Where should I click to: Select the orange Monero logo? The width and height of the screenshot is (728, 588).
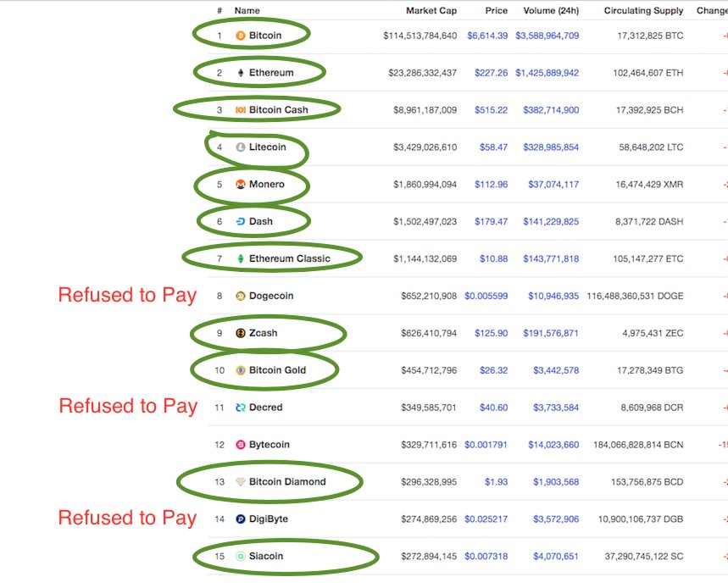pyautogui.click(x=241, y=184)
